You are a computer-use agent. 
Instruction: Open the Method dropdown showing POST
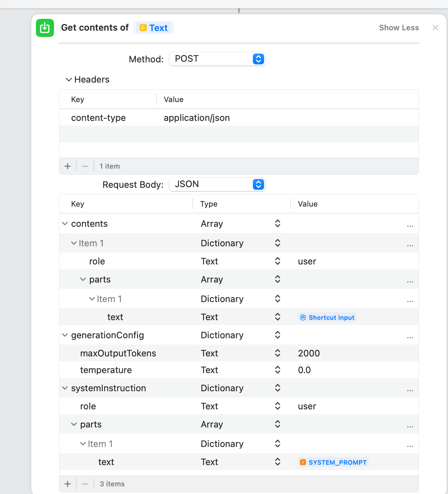pos(217,59)
